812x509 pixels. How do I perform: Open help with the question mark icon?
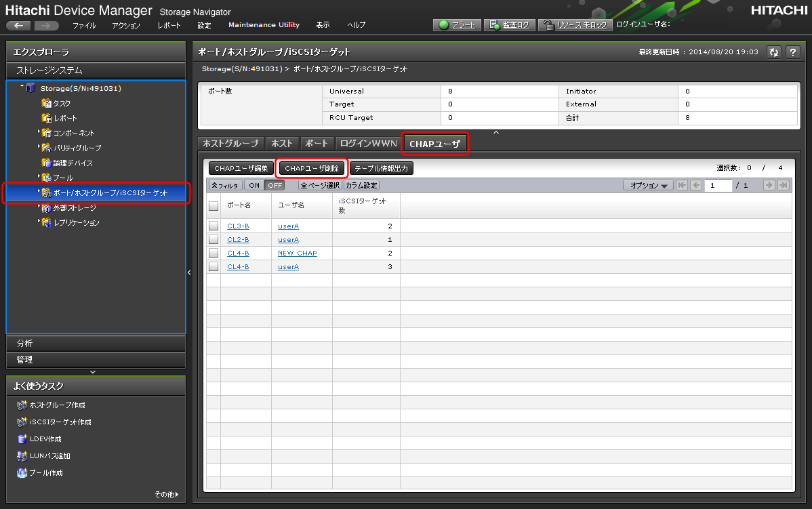793,52
